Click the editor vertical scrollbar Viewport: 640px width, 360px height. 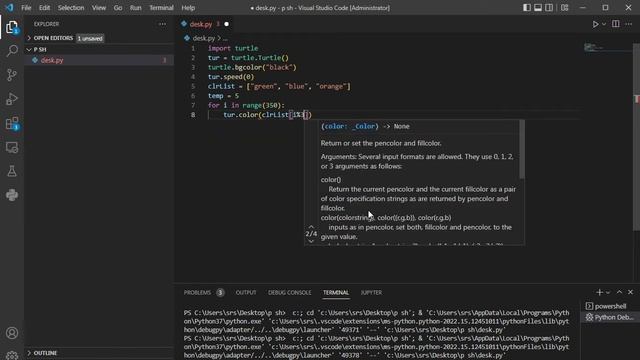[x=636, y=137]
